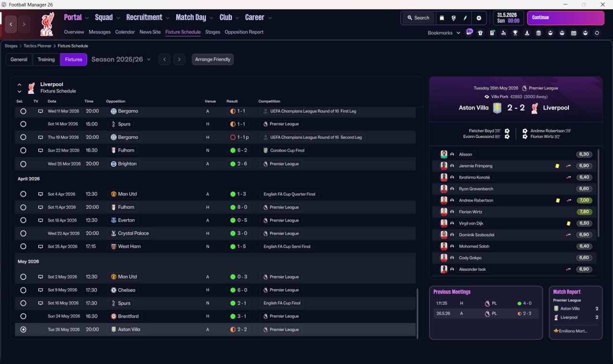Switch to the Messages tab

point(100,32)
